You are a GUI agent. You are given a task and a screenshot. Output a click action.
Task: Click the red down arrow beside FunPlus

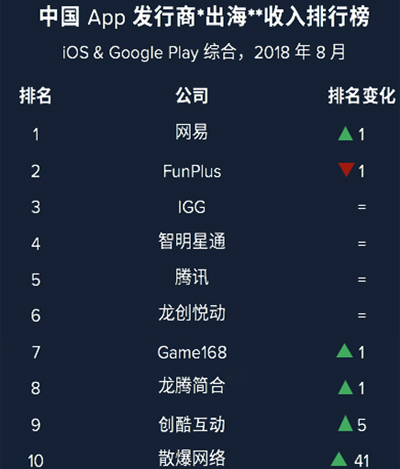346,169
